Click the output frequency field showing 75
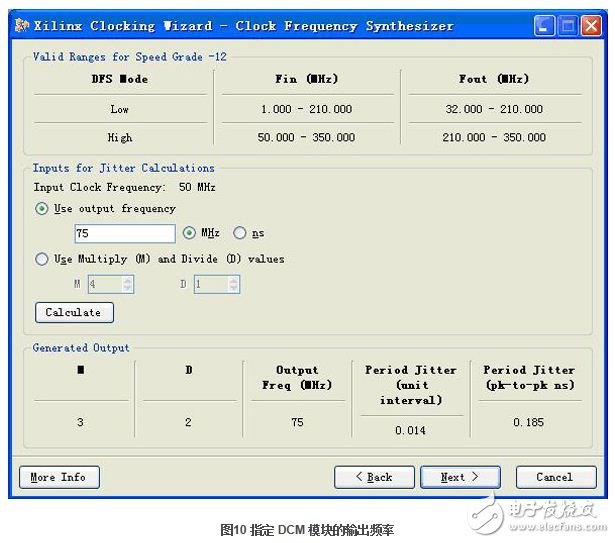615x543 pixels. 124,233
